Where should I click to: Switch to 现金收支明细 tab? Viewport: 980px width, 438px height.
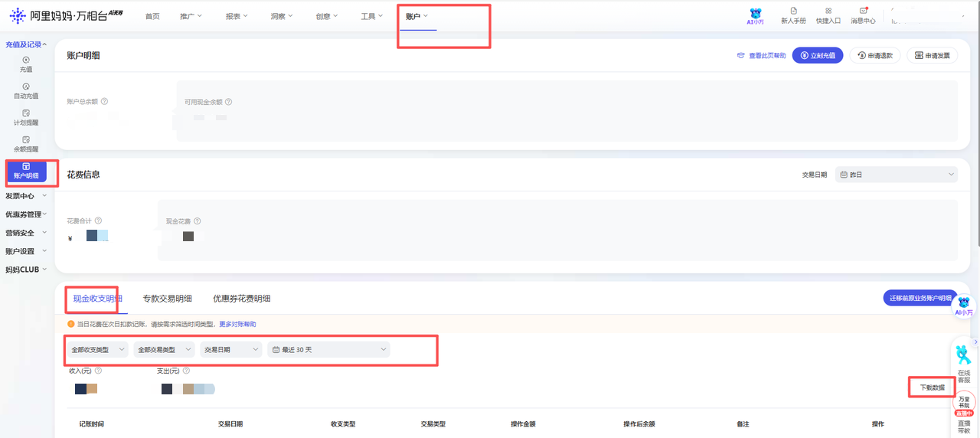(97, 299)
